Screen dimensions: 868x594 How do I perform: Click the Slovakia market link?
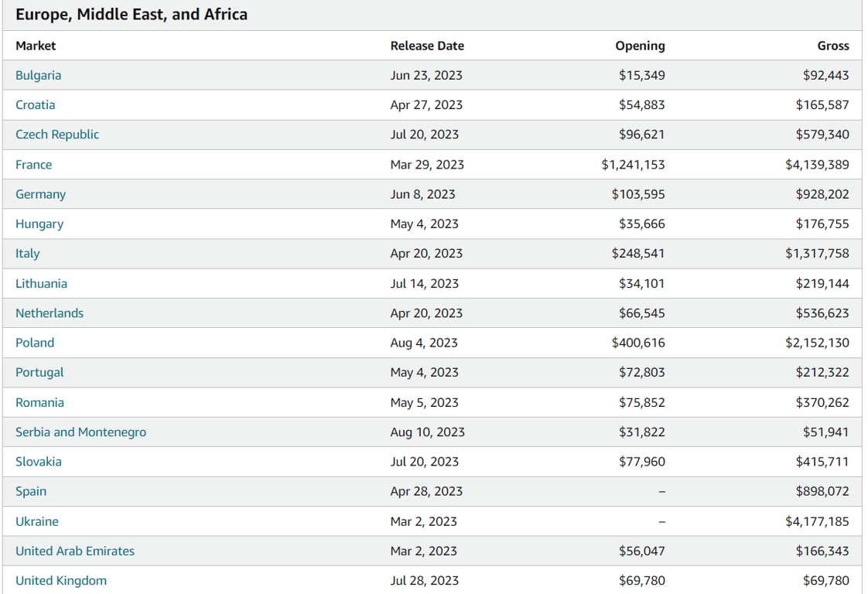tap(38, 461)
